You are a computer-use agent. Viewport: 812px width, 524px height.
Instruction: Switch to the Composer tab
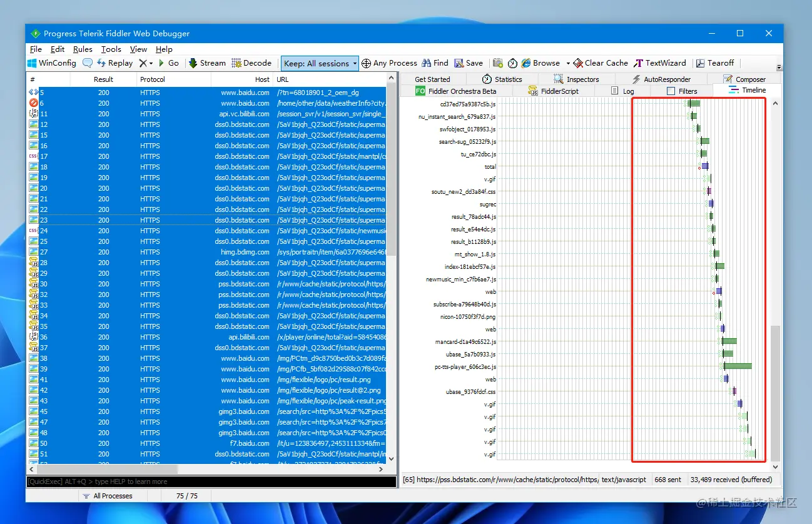(x=744, y=79)
